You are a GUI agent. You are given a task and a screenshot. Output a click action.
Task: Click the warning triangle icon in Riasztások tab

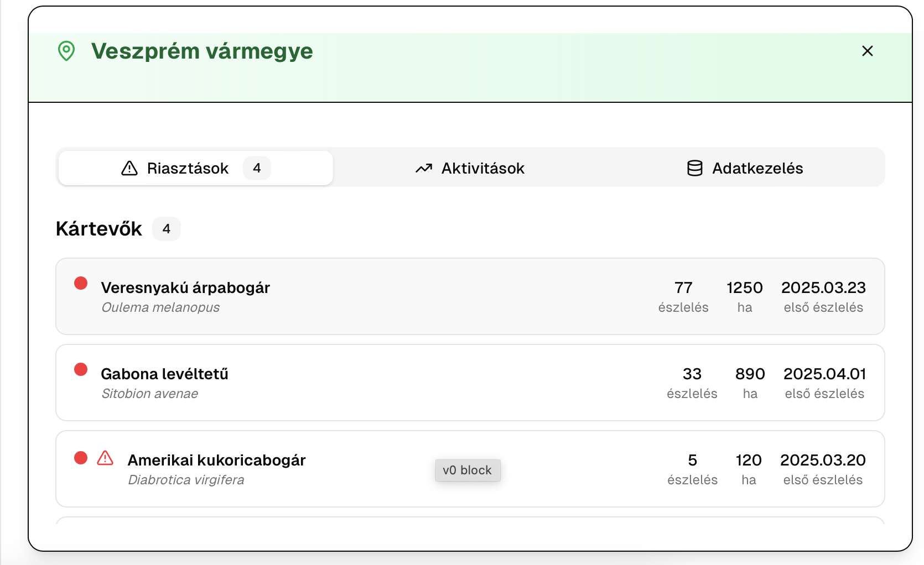click(129, 168)
